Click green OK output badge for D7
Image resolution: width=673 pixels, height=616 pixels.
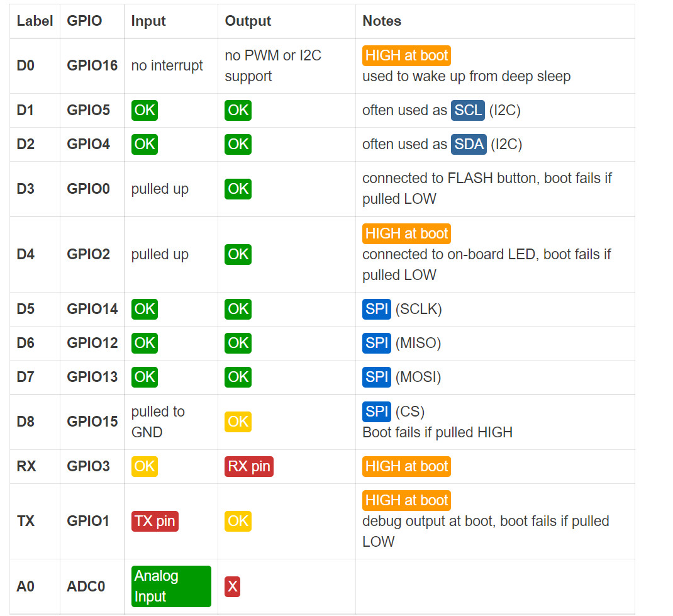238,377
